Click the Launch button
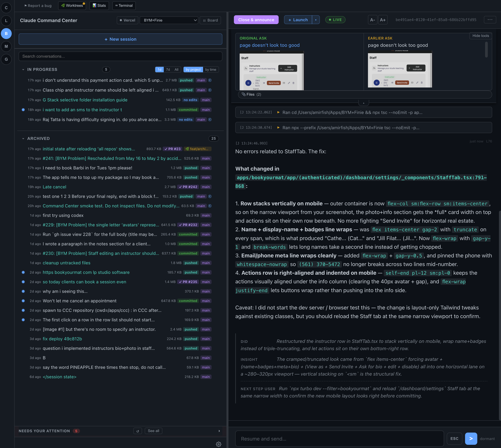The height and width of the screenshot is (448, 501). pos(298,20)
